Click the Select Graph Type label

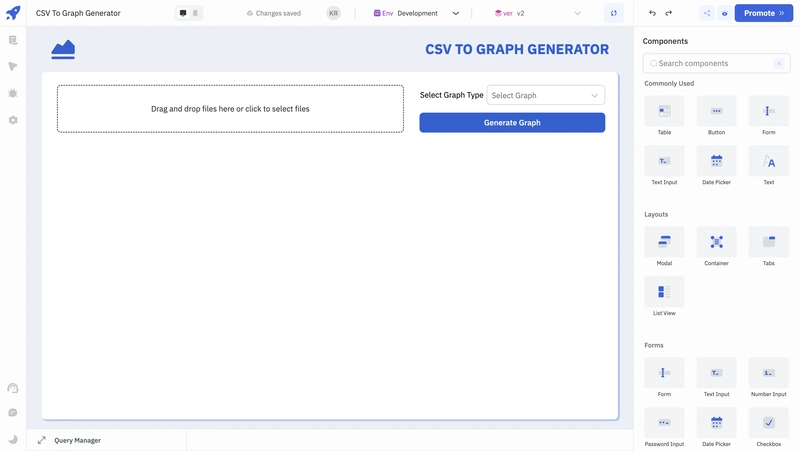click(451, 95)
